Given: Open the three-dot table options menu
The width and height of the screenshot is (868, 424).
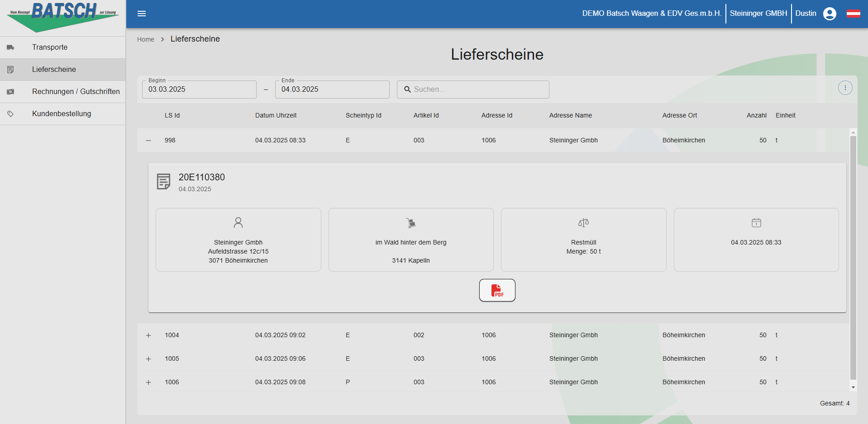Looking at the screenshot, I should tap(845, 88).
